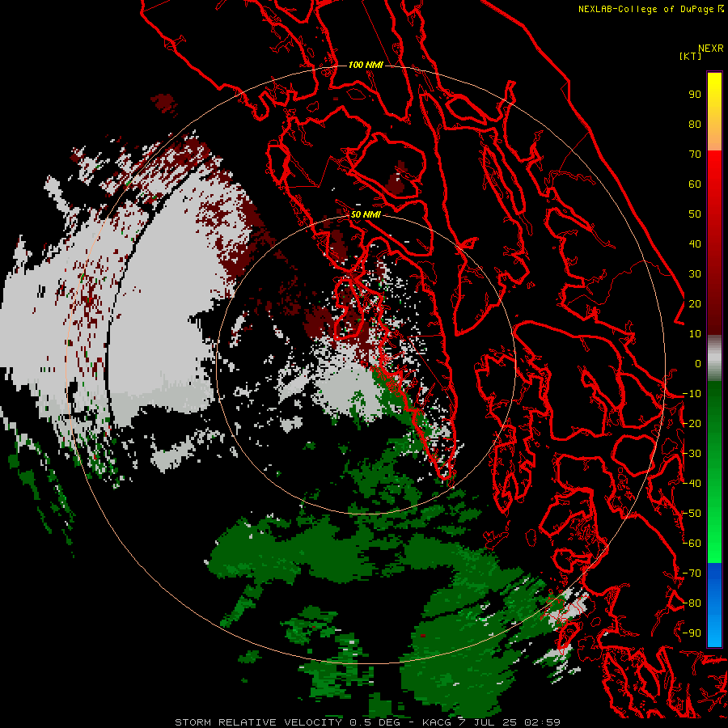The width and height of the screenshot is (728, 728).
Task: Click the -80 scale label
Action: point(692,603)
